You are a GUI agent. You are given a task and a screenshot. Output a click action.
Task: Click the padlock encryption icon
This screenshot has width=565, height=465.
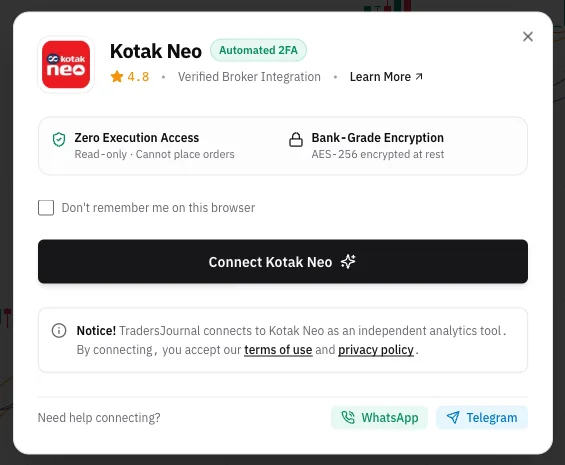pyautogui.click(x=296, y=140)
